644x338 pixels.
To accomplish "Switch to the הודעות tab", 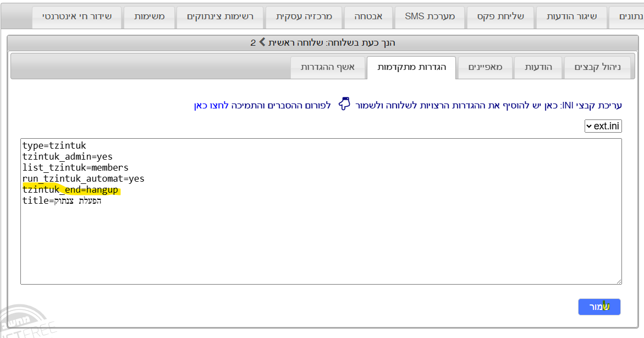I will point(538,67).
